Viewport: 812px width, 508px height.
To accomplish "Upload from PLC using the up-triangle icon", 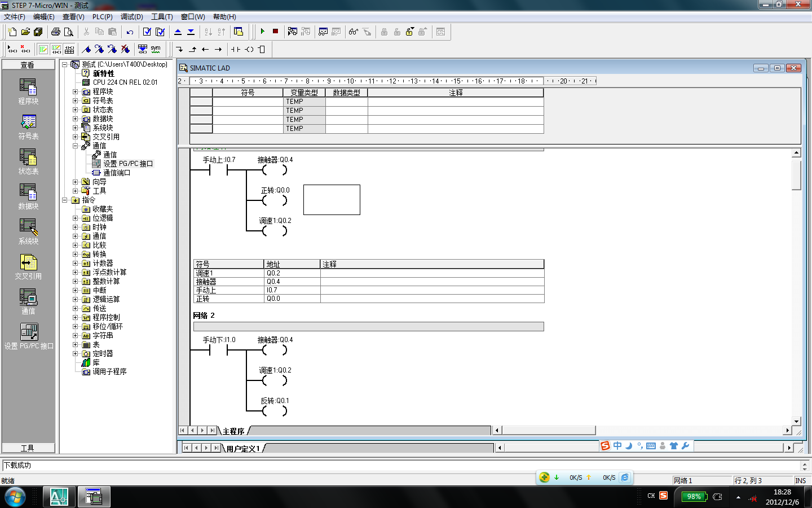I will click(x=178, y=32).
